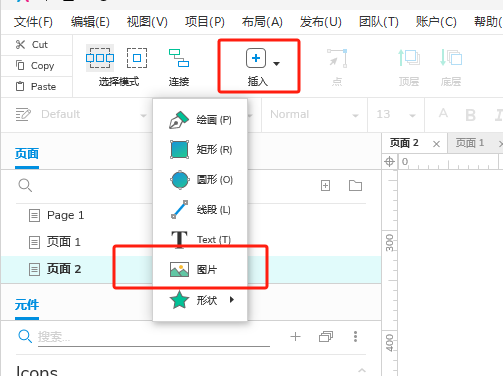Click the add library plus icon
503x376 pixels.
pyautogui.click(x=295, y=337)
